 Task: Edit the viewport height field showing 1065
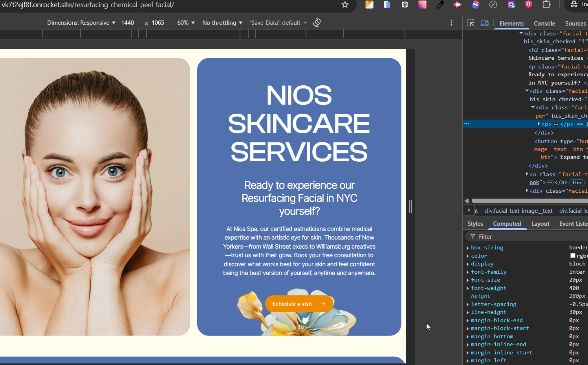point(158,23)
